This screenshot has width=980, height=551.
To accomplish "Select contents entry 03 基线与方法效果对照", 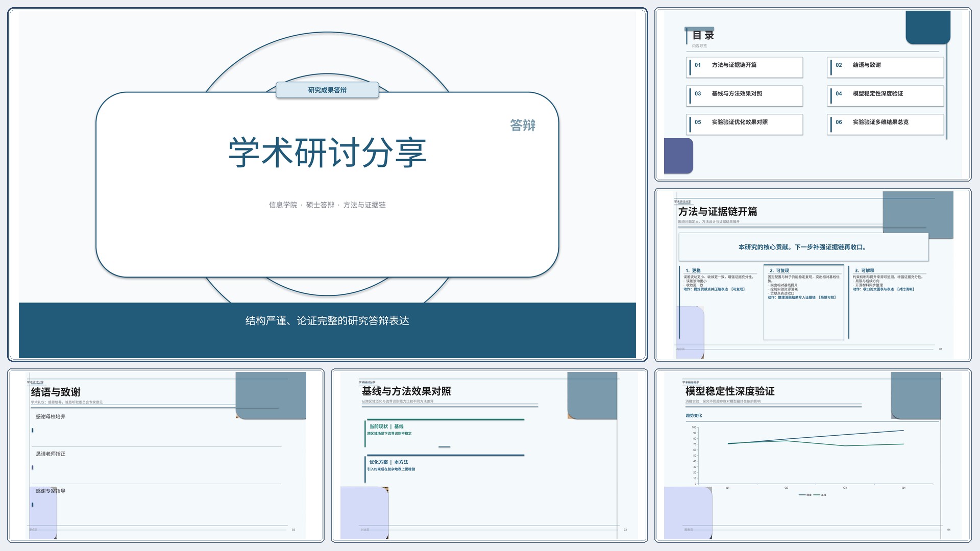I will click(745, 95).
